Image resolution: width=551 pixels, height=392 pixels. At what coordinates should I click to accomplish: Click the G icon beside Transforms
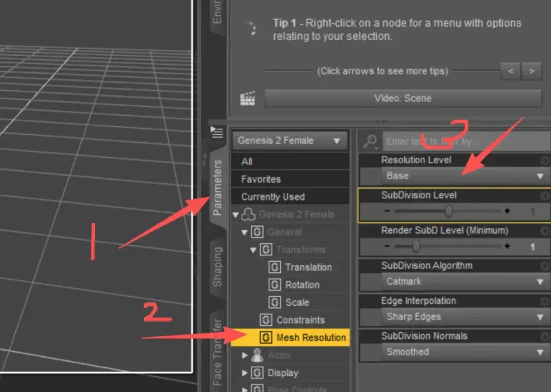266,249
